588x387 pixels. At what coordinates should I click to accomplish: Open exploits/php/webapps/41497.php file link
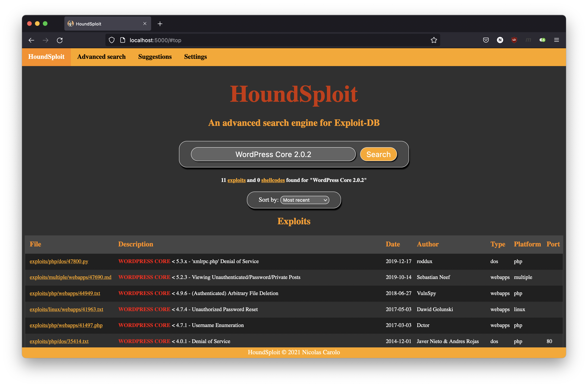(66, 325)
